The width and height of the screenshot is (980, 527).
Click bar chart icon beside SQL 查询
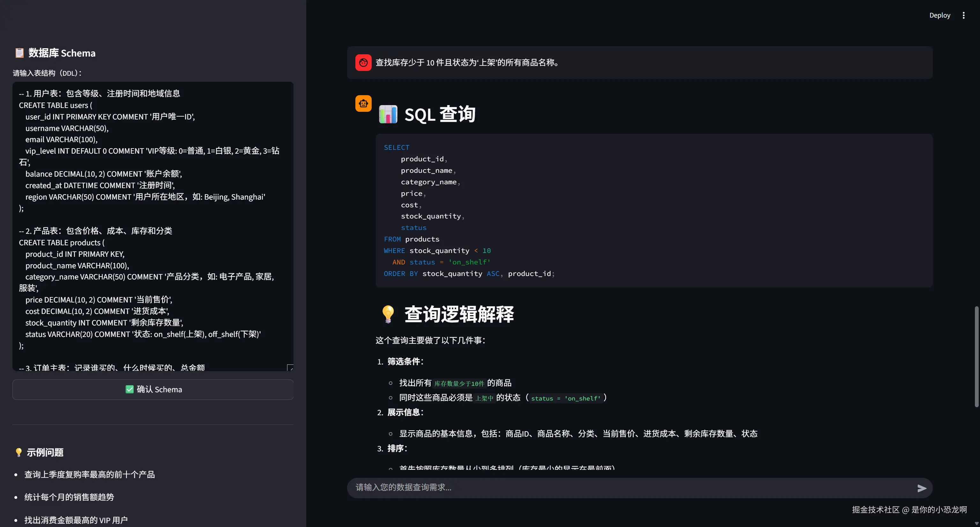[388, 114]
